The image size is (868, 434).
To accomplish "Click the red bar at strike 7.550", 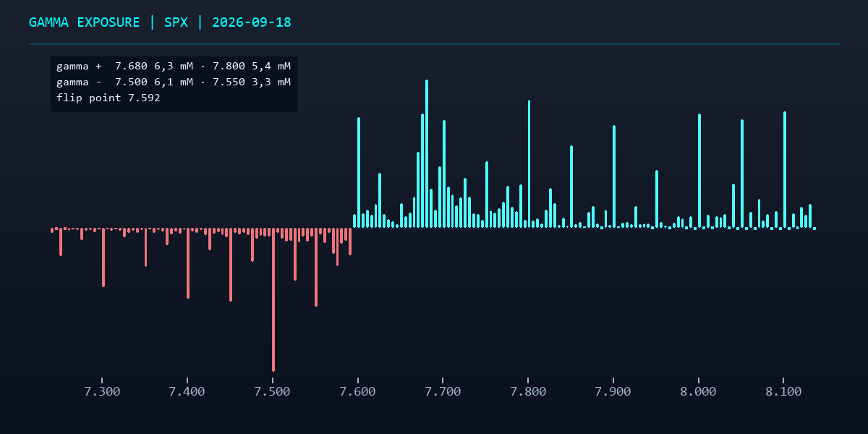I will [316, 268].
